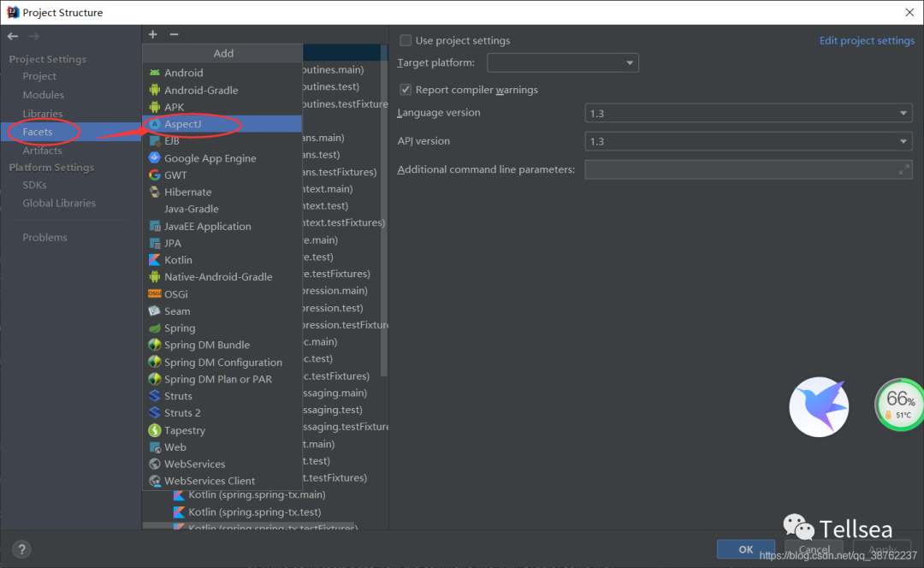
Task: Click the Seam icon
Action: click(x=154, y=311)
